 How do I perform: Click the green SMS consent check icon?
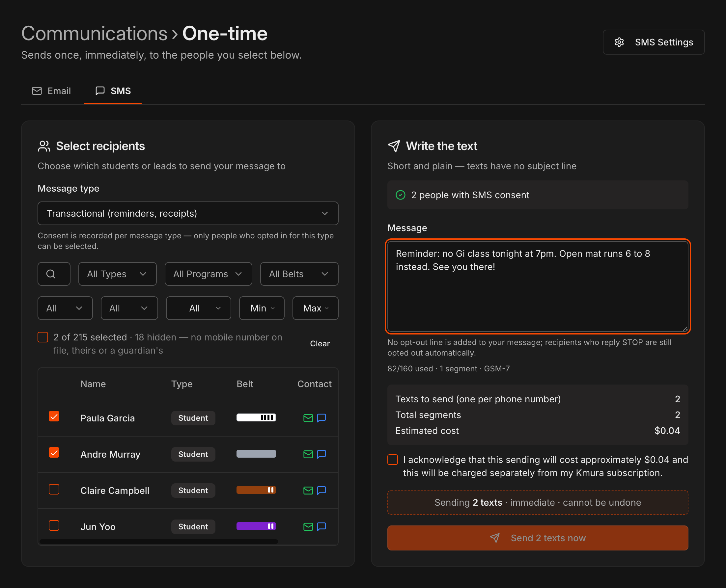pos(400,195)
